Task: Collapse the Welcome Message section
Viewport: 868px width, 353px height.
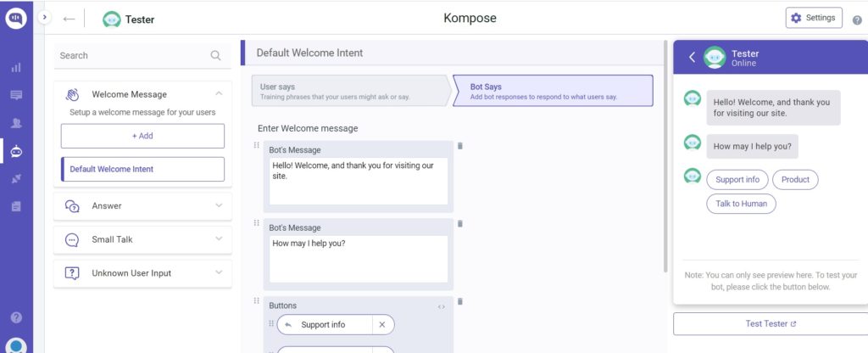Action: 219,93
